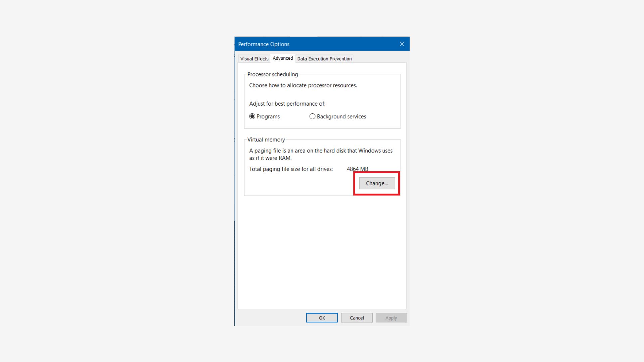
Task: Click the Background services label text
Action: point(341,117)
